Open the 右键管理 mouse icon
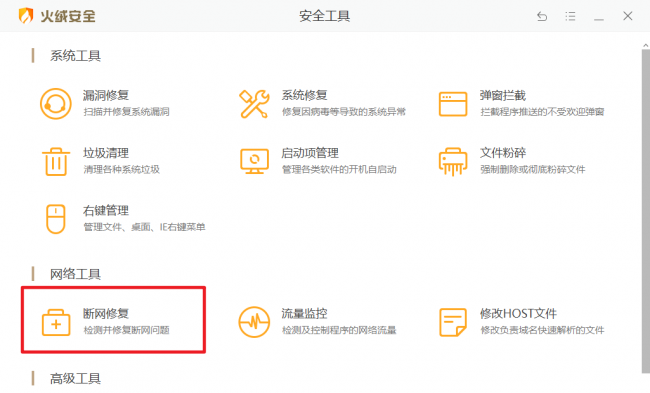The image size is (650, 393). pos(56,219)
